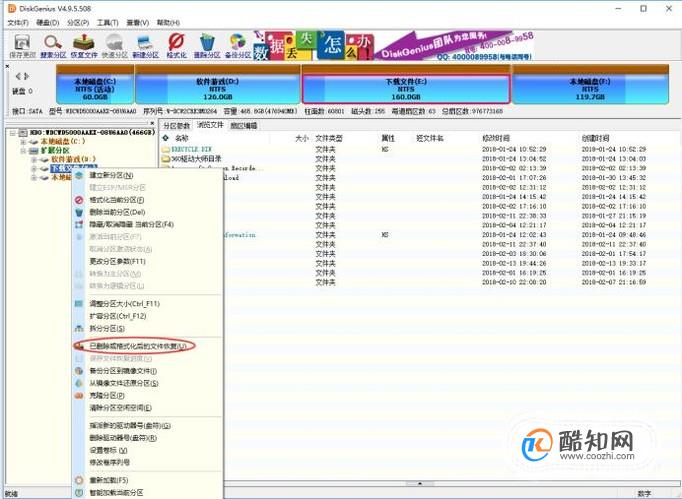Click the DiskGenius advertisement banner

(394, 45)
